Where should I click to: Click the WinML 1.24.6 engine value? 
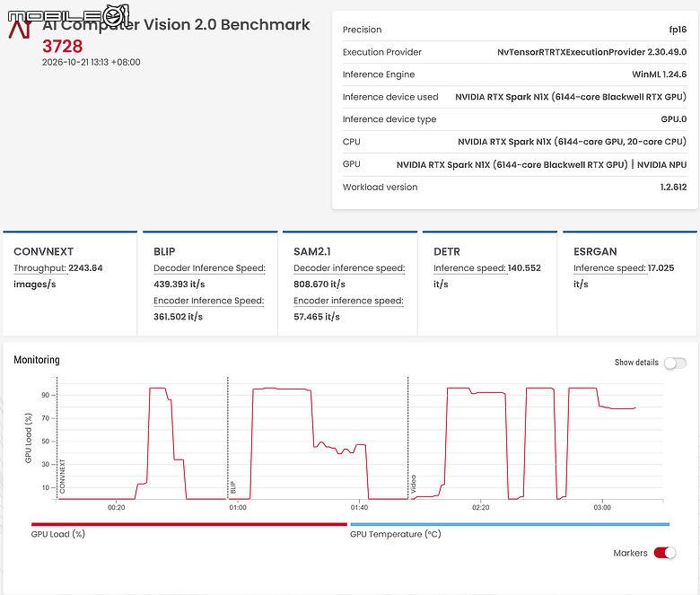pyautogui.click(x=660, y=74)
